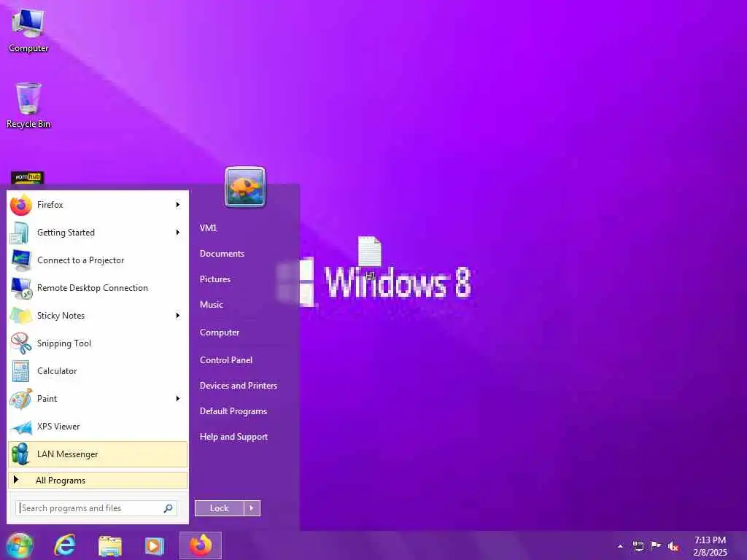
Task: Expand All Programs list
Action: (98, 480)
